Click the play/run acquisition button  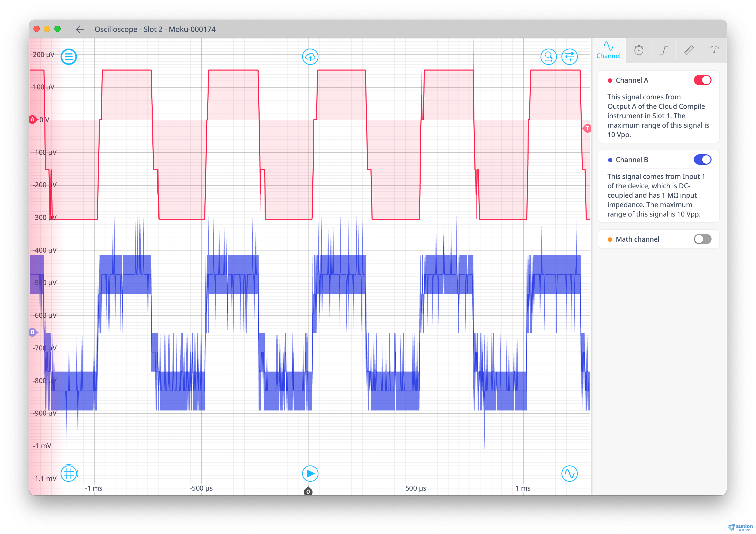[x=310, y=473]
